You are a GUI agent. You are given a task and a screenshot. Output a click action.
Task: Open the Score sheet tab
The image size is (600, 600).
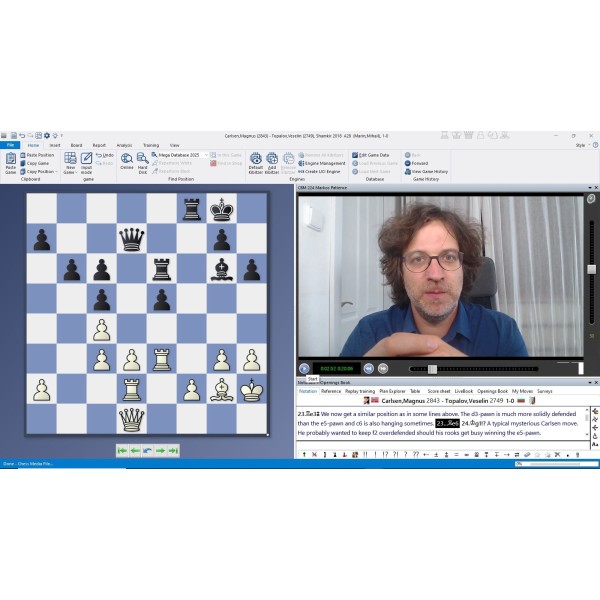pyautogui.click(x=439, y=391)
